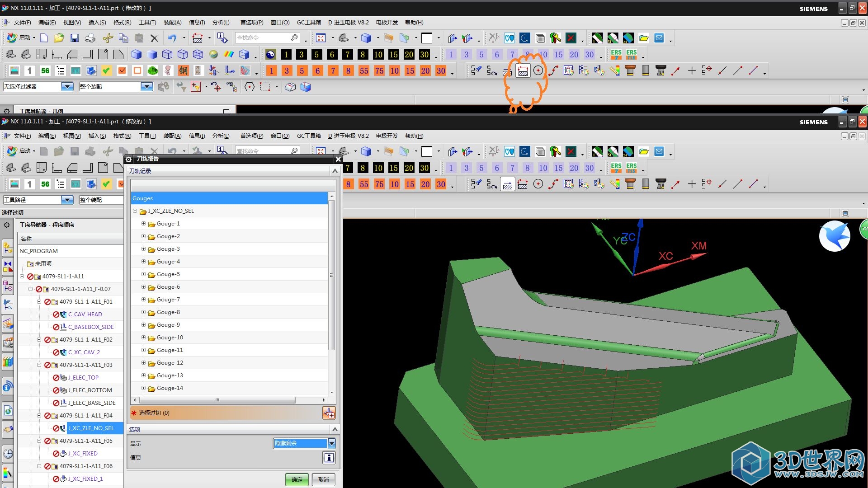Collapse the 刀轨记录 section
This screenshot has height=488, width=868.
pyautogui.click(x=335, y=171)
